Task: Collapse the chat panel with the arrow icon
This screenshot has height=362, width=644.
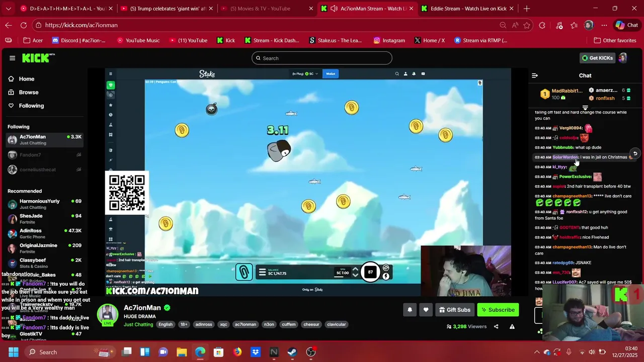Action: coord(535,75)
